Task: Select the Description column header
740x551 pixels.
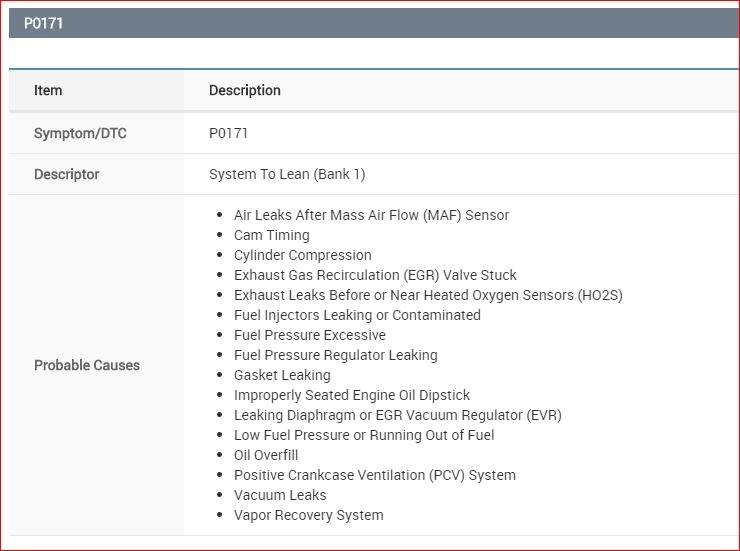Action: [x=245, y=90]
